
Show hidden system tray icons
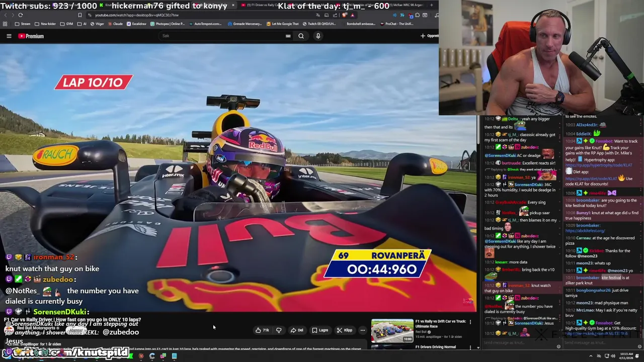[x=591, y=356]
